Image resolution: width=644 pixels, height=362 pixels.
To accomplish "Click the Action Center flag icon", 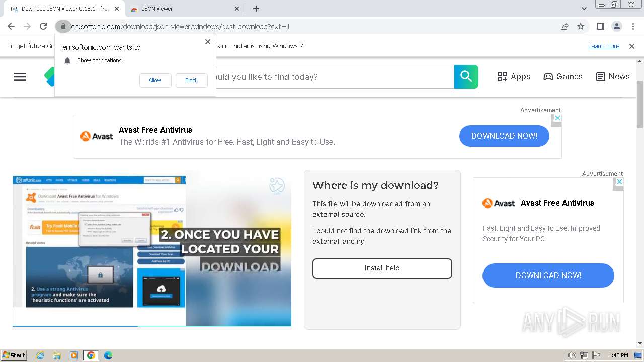I will click(x=596, y=355).
